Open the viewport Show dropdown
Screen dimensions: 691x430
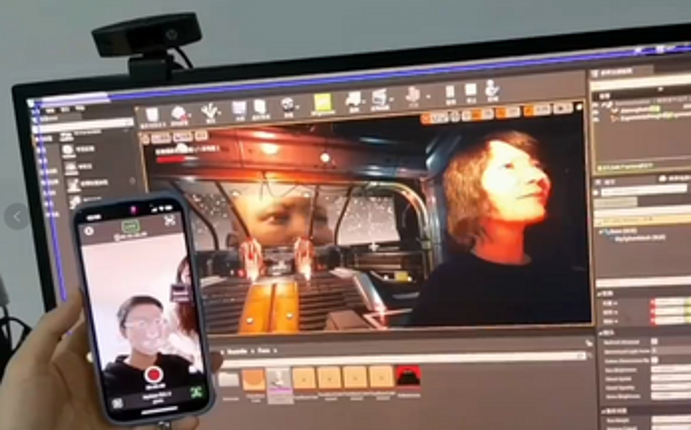tap(201, 136)
